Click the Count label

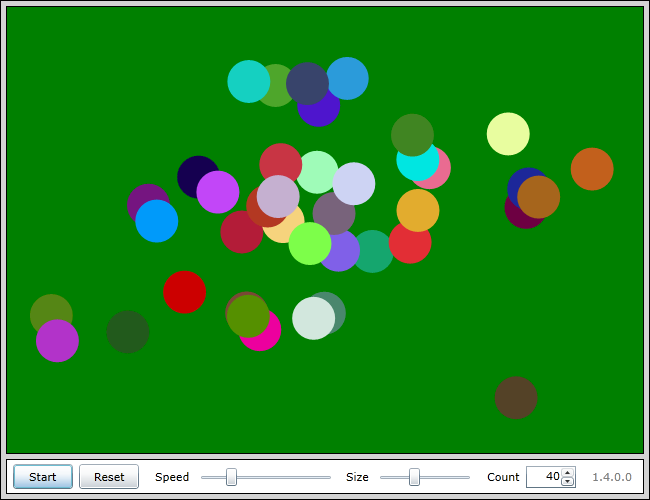pos(503,477)
